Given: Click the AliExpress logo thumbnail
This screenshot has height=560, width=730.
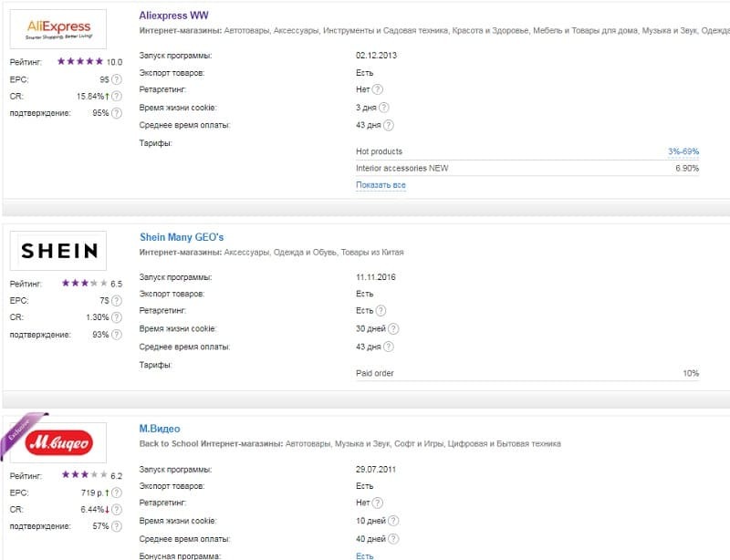Looking at the screenshot, I should [57, 29].
